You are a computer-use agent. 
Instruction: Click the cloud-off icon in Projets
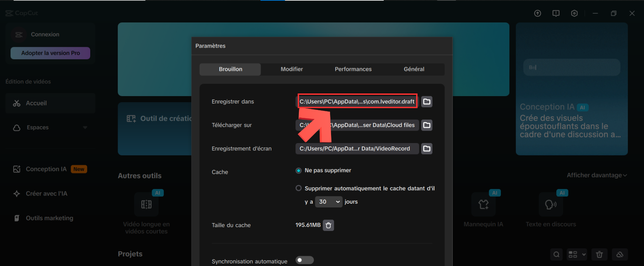coord(620,255)
